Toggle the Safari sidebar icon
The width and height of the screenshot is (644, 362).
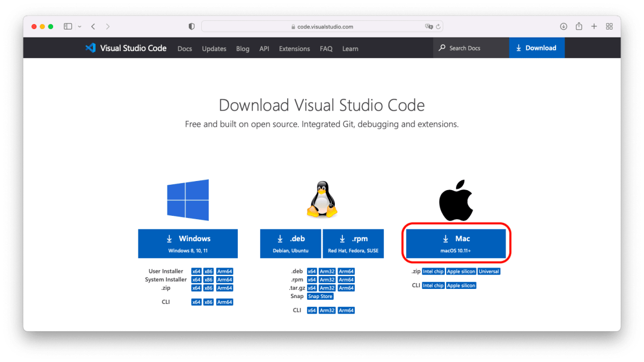[68, 26]
